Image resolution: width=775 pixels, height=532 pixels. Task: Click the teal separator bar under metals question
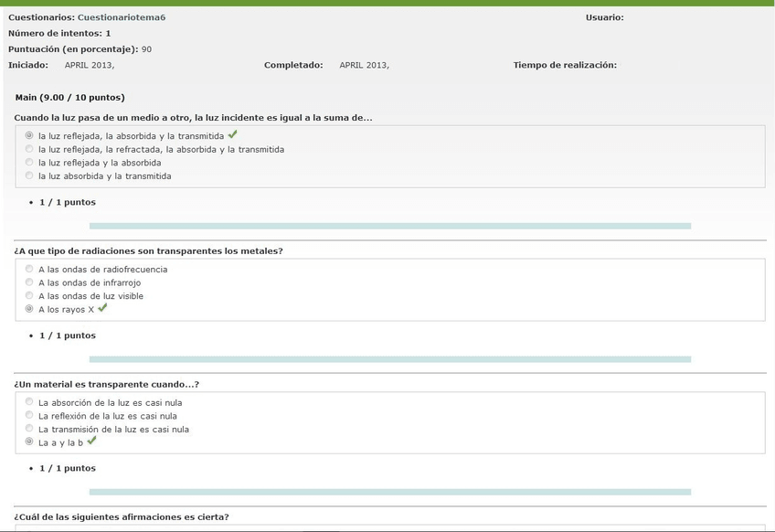pos(389,359)
